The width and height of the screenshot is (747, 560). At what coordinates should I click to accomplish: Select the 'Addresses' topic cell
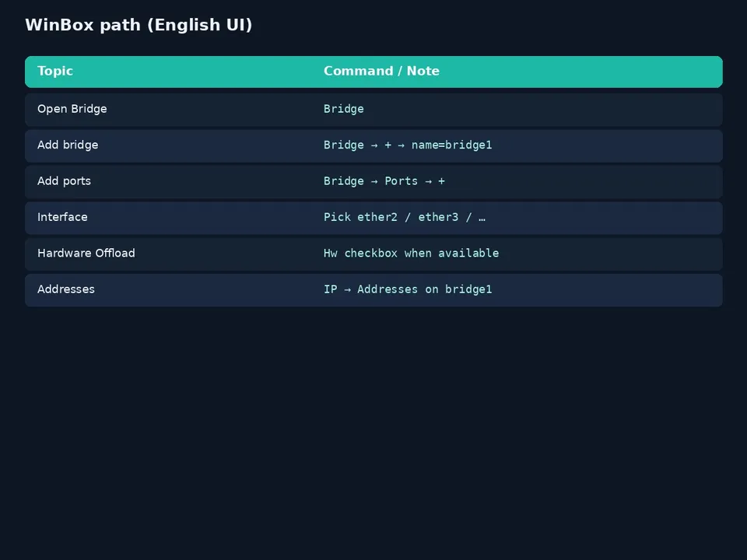pos(66,289)
